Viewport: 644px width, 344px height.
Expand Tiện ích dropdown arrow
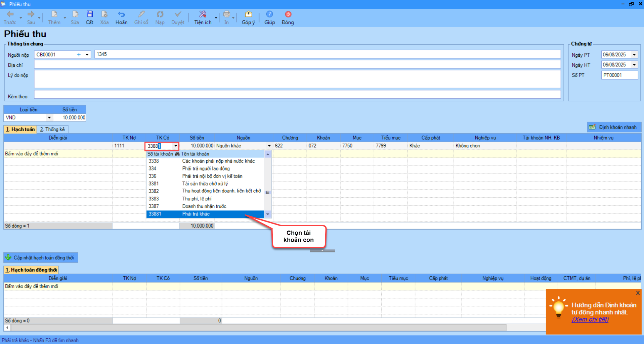[216, 18]
